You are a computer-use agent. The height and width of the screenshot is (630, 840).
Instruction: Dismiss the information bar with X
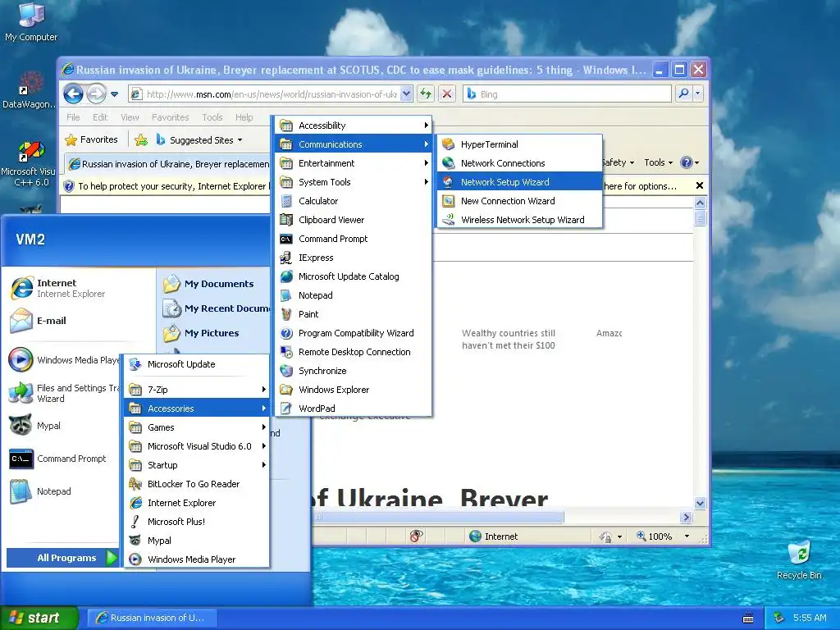click(699, 186)
